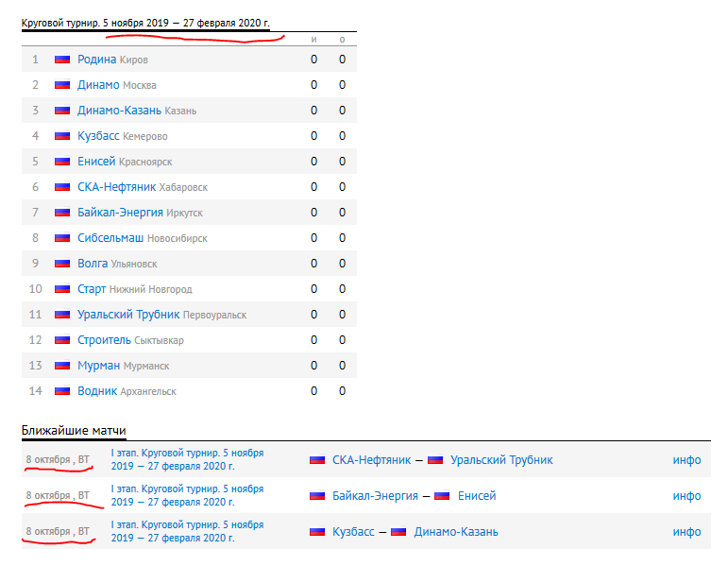Open tournament stage link for Байкал-Энергия match

coord(187,495)
